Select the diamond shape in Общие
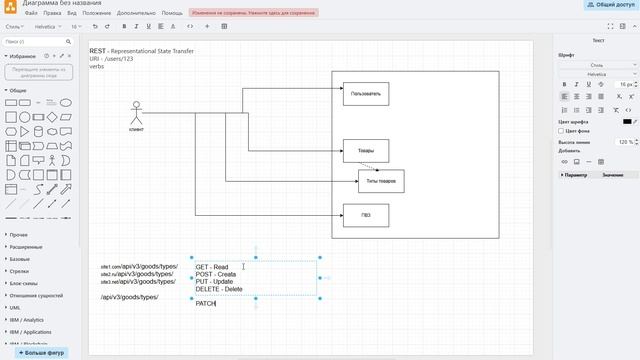Viewport: 640px width, 360px height. 52,117
